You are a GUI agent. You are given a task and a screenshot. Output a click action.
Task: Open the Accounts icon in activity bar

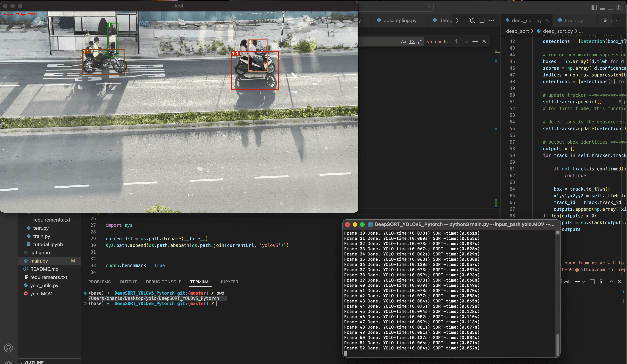[x=8, y=348]
